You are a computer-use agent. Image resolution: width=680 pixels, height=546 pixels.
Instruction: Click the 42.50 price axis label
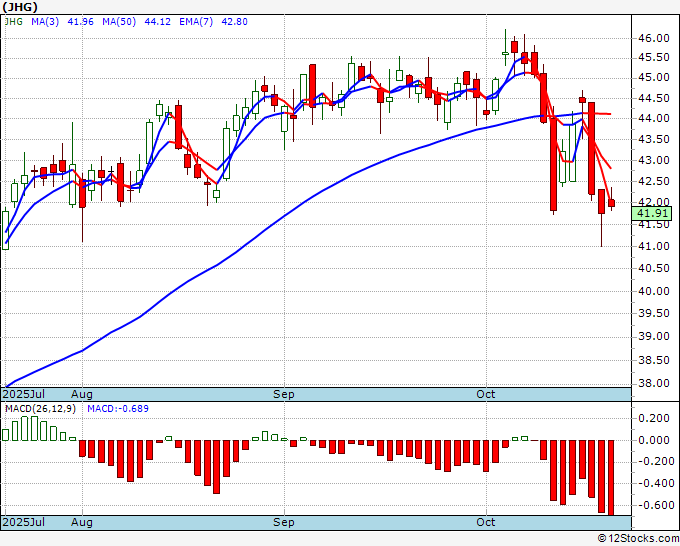point(654,182)
